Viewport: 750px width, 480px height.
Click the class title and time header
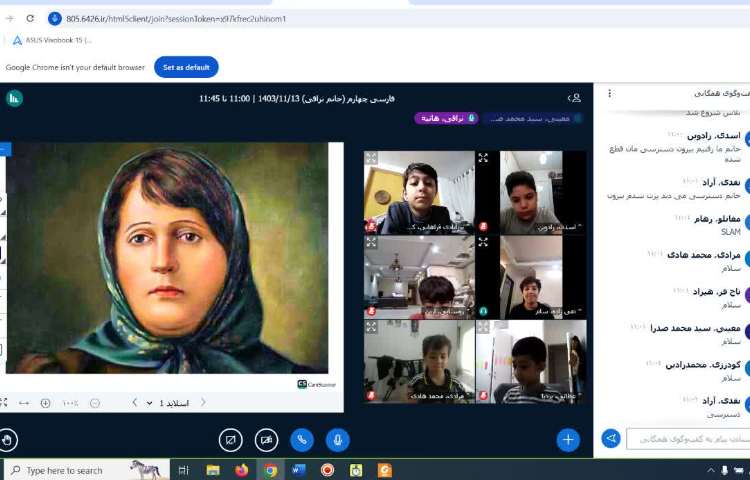click(297, 98)
